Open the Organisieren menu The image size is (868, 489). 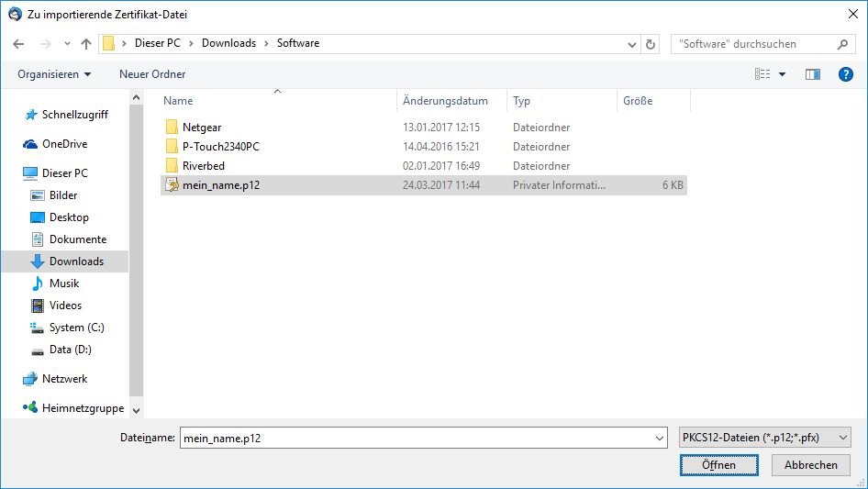pyautogui.click(x=54, y=74)
